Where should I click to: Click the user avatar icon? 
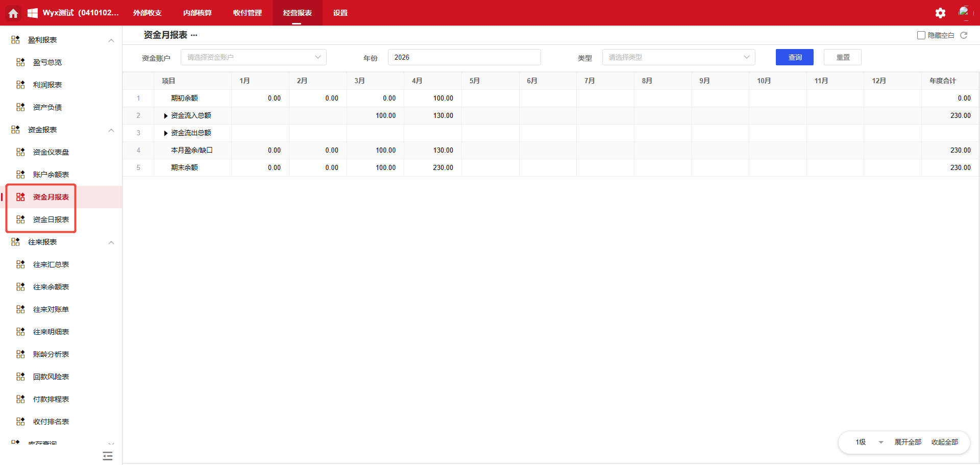[964, 12]
